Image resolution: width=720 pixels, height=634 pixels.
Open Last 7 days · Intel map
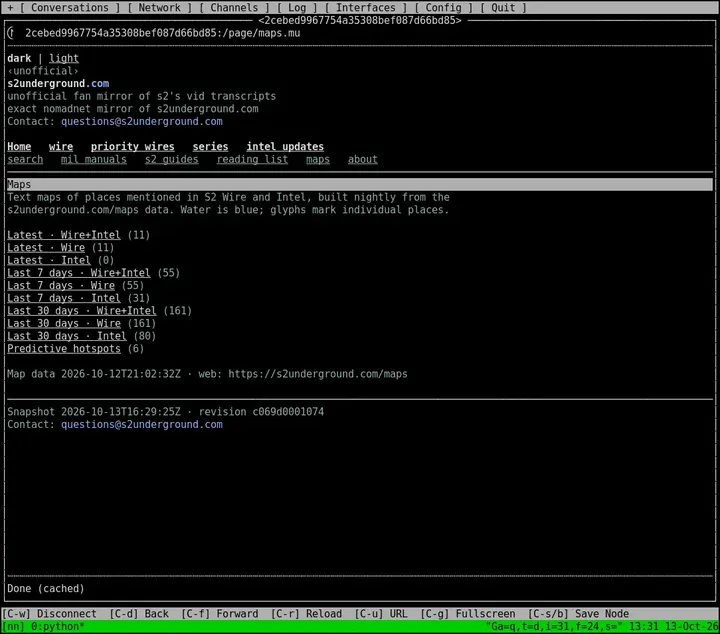tap(64, 298)
